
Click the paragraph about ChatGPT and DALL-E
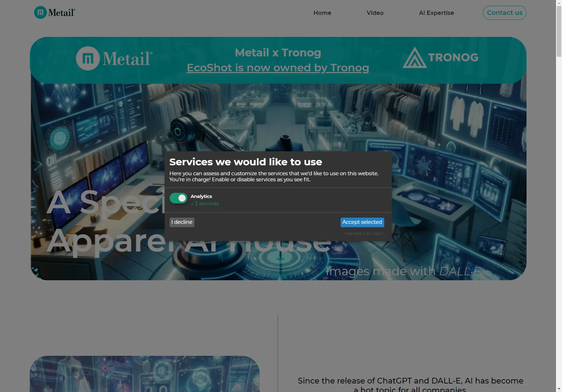(411, 385)
